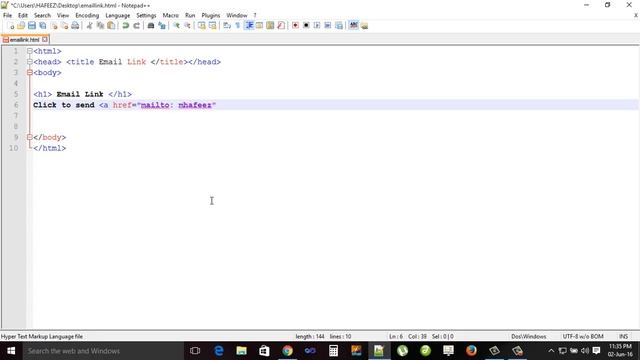Screen dimensions: 640x360
Task: Open Replace toolbar icon
Action: click(162, 26)
